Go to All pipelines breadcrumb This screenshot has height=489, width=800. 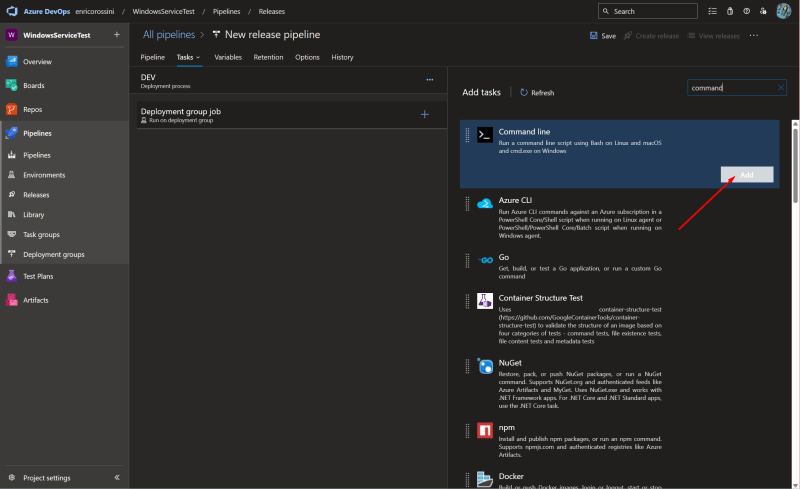click(x=168, y=35)
